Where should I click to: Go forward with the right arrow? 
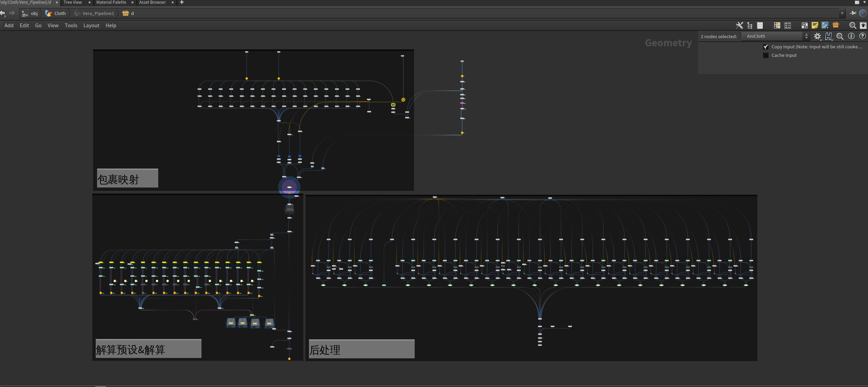[x=12, y=13]
